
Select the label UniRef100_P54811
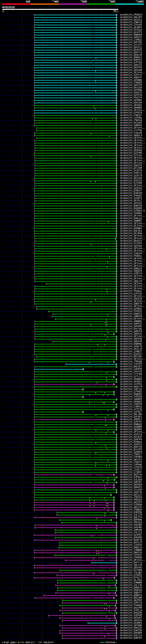131,256
